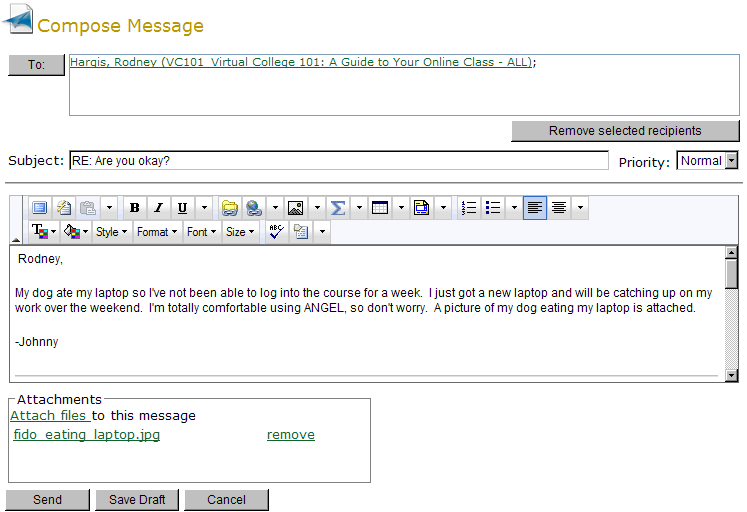747x512 pixels.
Task: Insert equation using the sigma icon
Action: 338,208
